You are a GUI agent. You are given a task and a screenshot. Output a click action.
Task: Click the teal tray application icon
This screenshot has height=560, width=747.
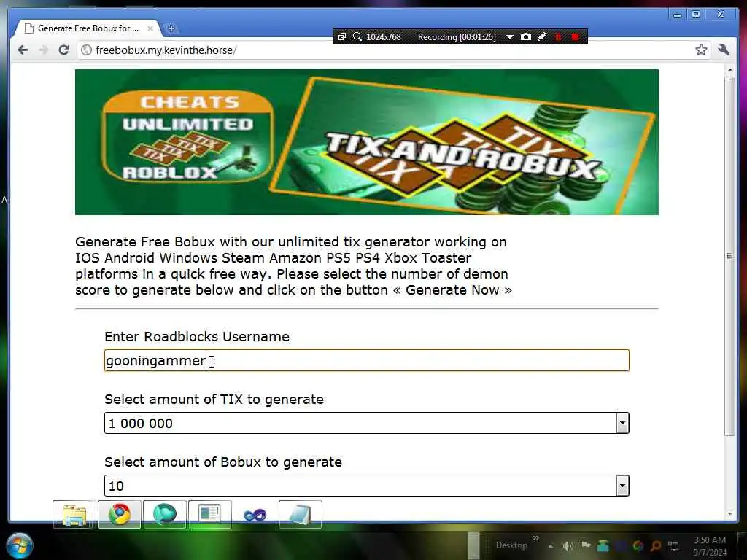point(603,546)
